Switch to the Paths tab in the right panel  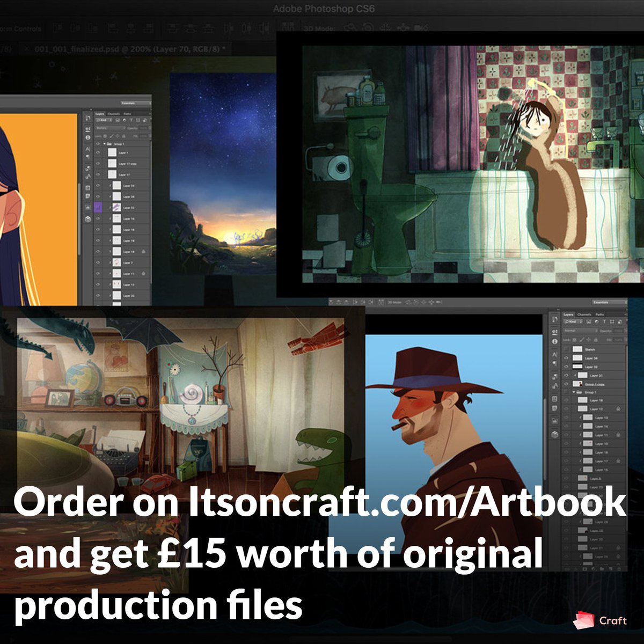[599, 314]
